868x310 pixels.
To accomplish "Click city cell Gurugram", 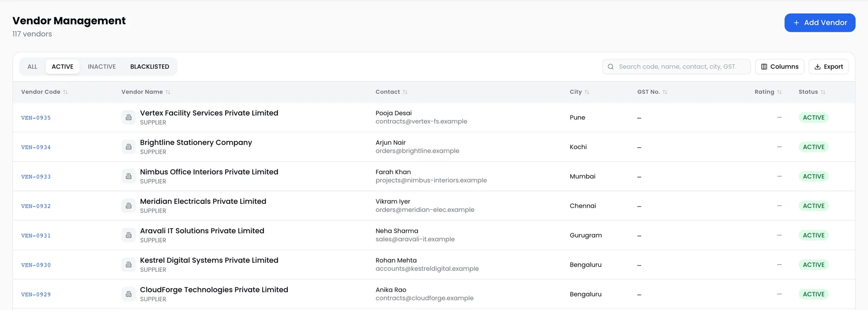I will [585, 235].
